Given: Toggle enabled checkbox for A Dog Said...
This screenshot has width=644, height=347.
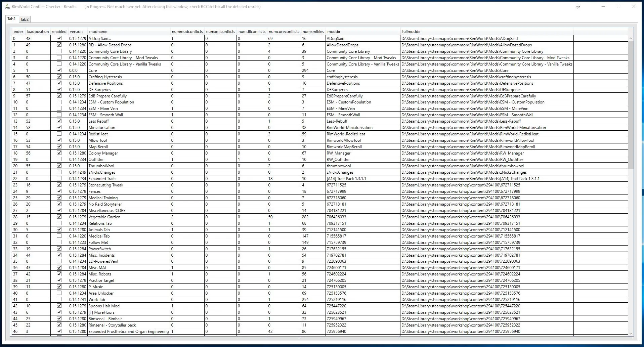Looking at the screenshot, I should [x=59, y=38].
